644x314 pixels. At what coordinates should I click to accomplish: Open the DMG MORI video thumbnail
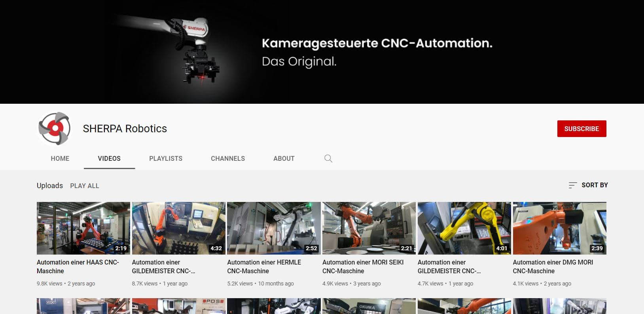coord(559,228)
